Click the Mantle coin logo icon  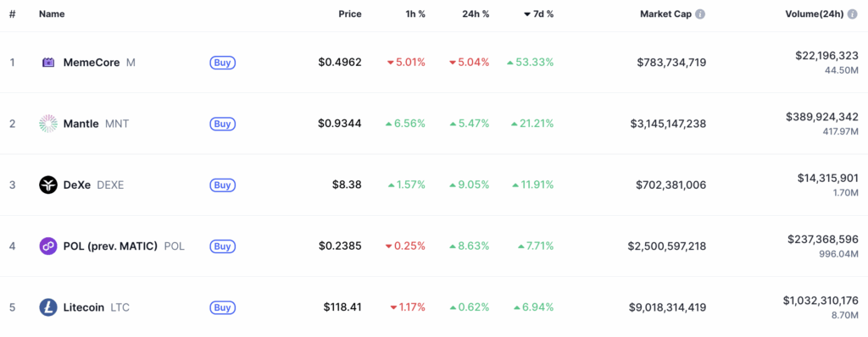pyautogui.click(x=48, y=124)
